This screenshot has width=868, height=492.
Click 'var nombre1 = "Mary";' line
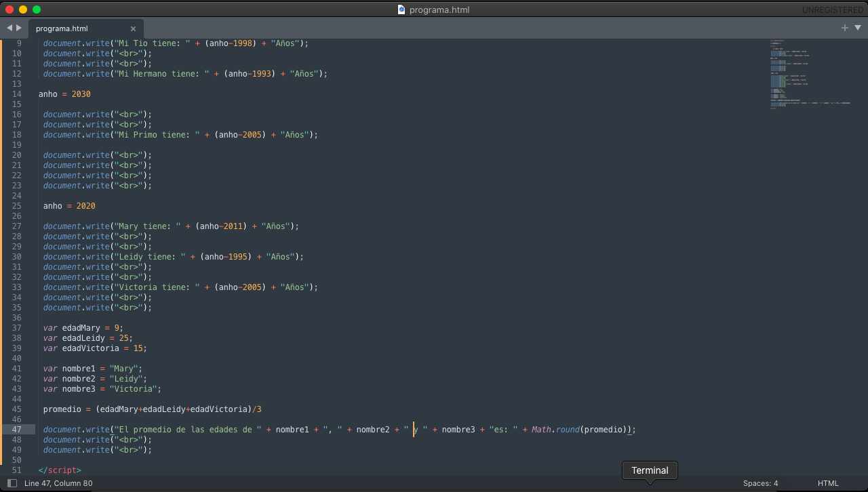(x=93, y=369)
